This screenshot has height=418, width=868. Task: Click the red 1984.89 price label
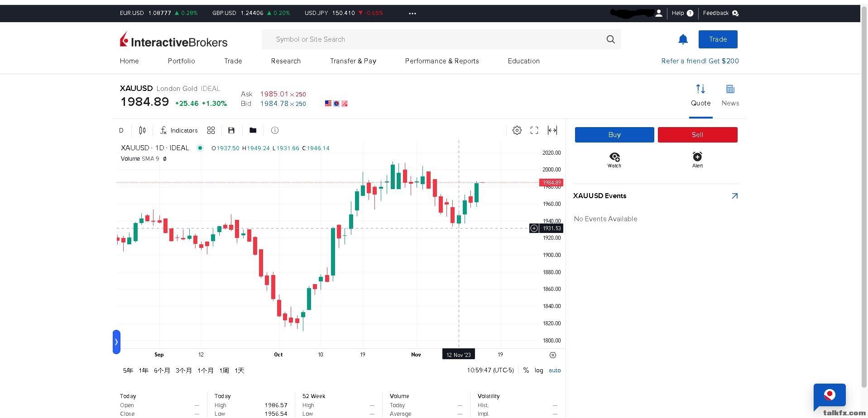pos(551,183)
